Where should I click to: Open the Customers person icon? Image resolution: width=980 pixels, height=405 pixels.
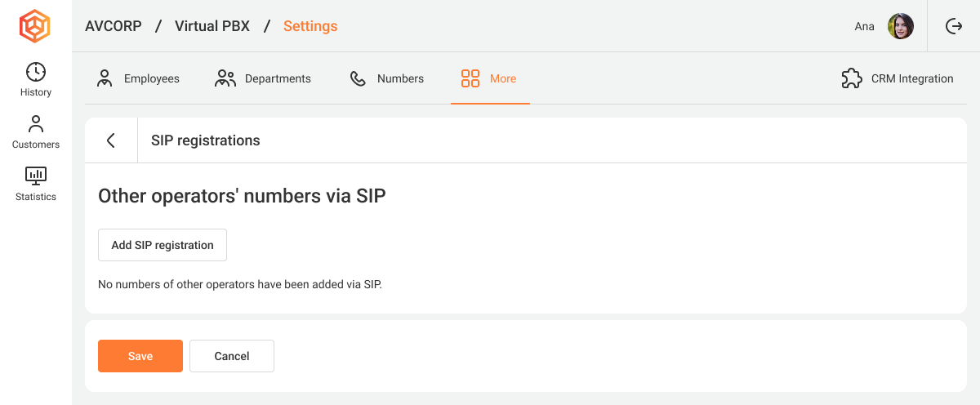pos(36,124)
